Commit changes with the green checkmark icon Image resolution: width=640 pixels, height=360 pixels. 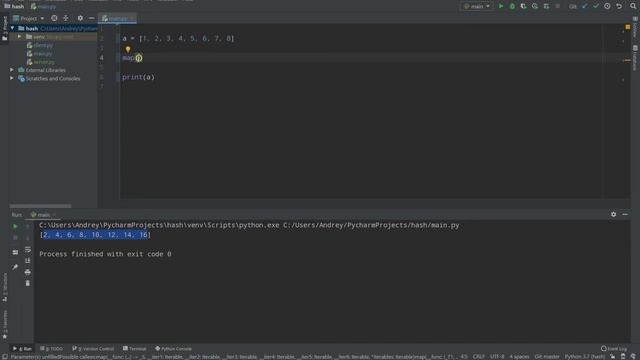pos(596,6)
